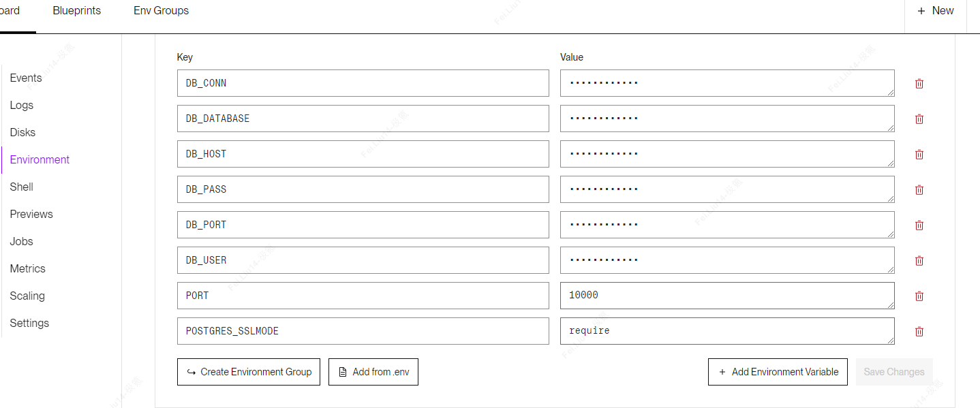Switch to the Env Groups tab
Image resolution: width=980 pixels, height=408 pixels.
pos(162,11)
